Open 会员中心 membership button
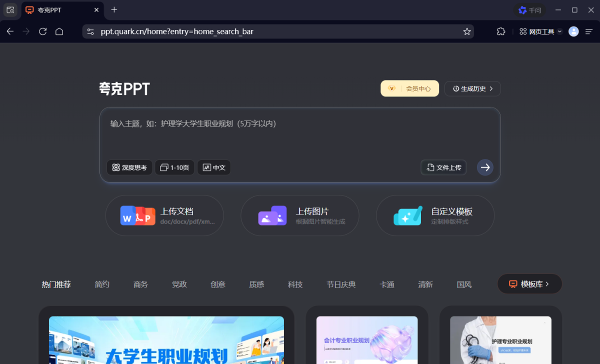Screen dimensions: 600x364 coord(409,88)
